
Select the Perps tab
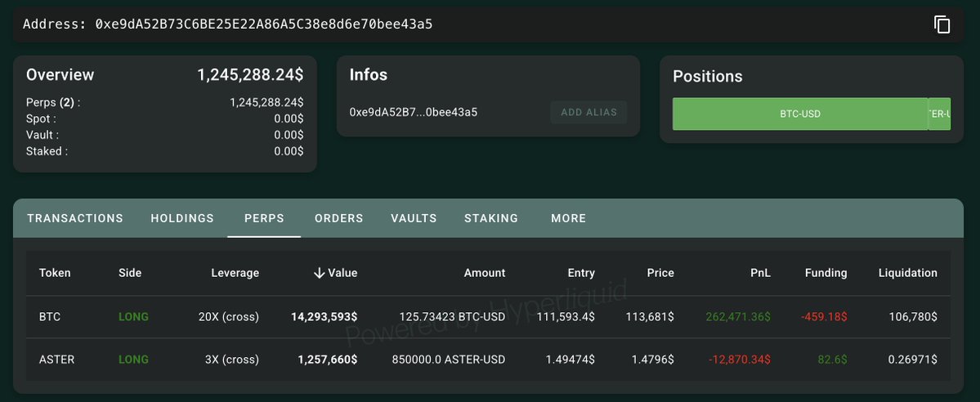tap(264, 218)
